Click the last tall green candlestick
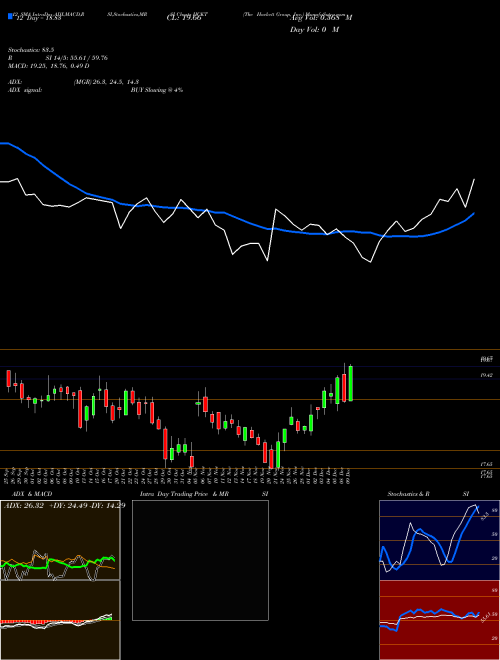This screenshot has width=500, height=660. (x=351, y=383)
